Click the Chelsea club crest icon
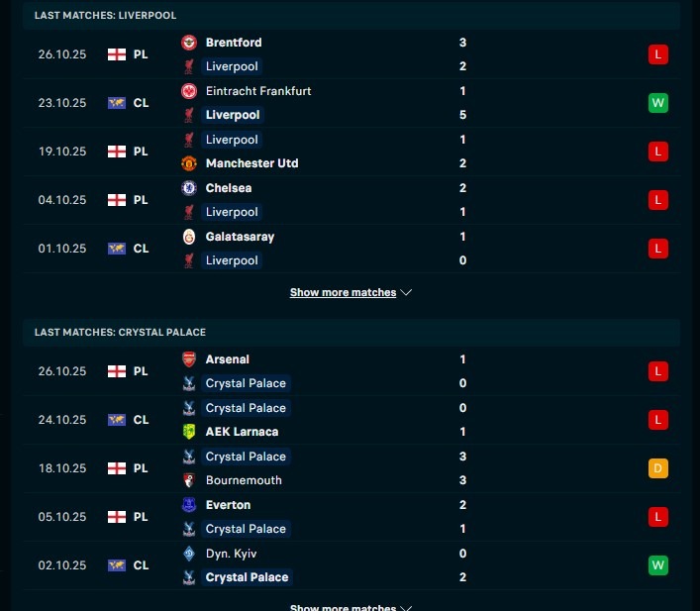 tap(189, 188)
